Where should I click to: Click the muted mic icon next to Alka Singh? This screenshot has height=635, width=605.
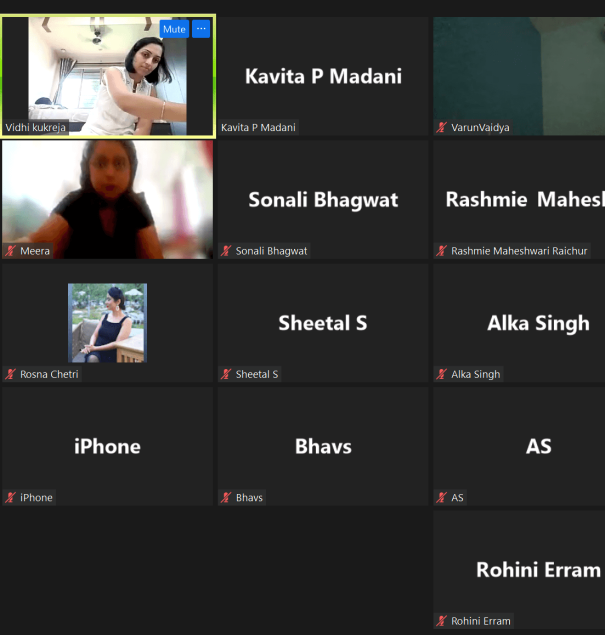(x=441, y=374)
